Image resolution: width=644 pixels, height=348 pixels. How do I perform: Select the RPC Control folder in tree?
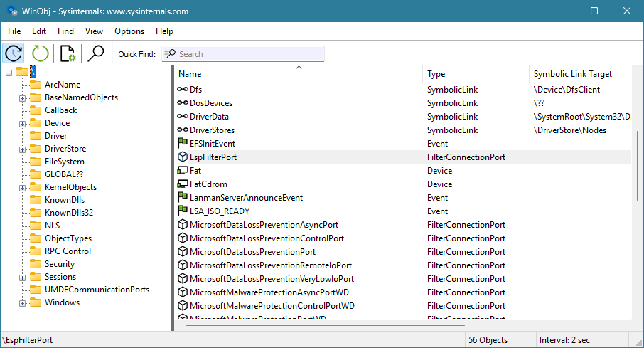[x=68, y=251]
